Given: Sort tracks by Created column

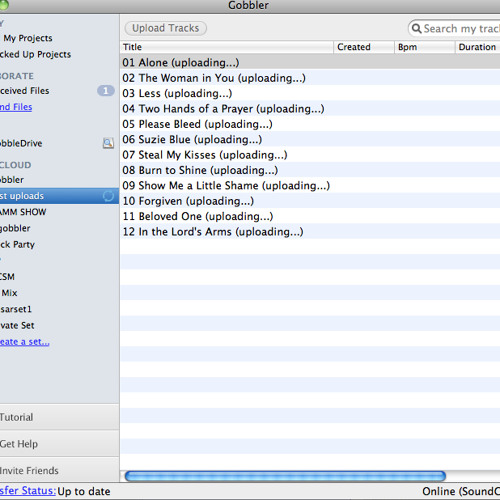Looking at the screenshot, I should pyautogui.click(x=364, y=47).
